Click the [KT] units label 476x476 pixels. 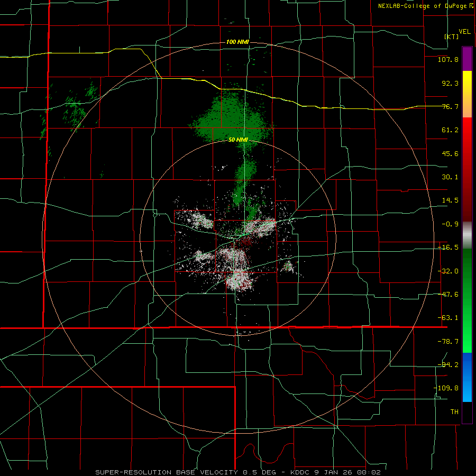tap(452, 36)
